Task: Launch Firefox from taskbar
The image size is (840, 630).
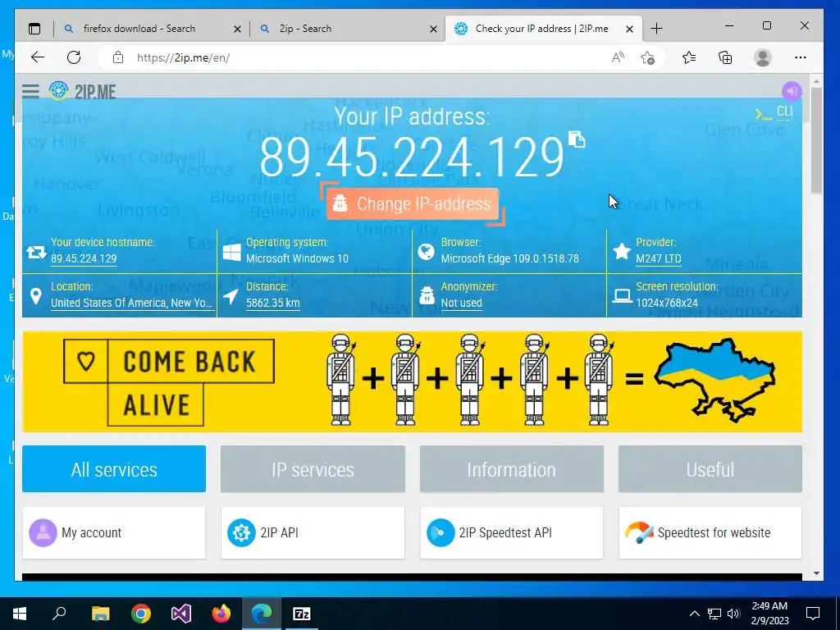Action: 221,614
